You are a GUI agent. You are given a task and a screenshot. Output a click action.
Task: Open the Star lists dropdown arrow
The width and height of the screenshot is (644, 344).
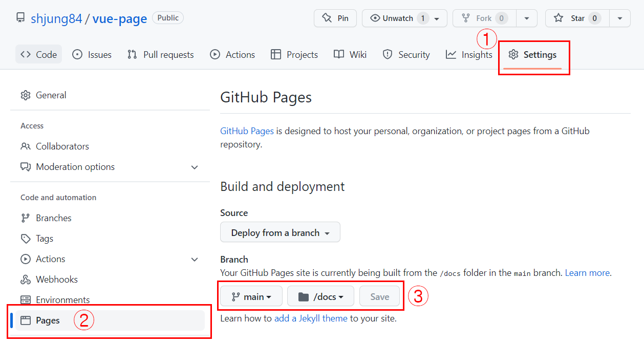pos(620,18)
